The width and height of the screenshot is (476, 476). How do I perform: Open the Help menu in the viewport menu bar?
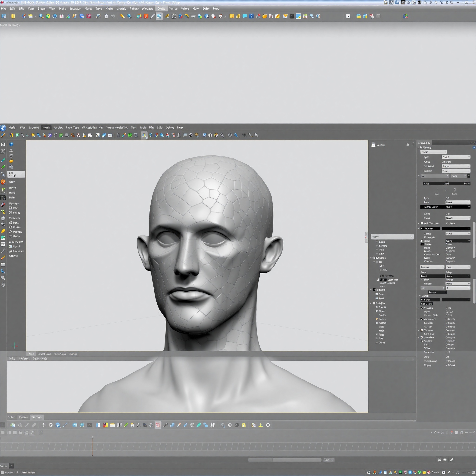click(180, 127)
